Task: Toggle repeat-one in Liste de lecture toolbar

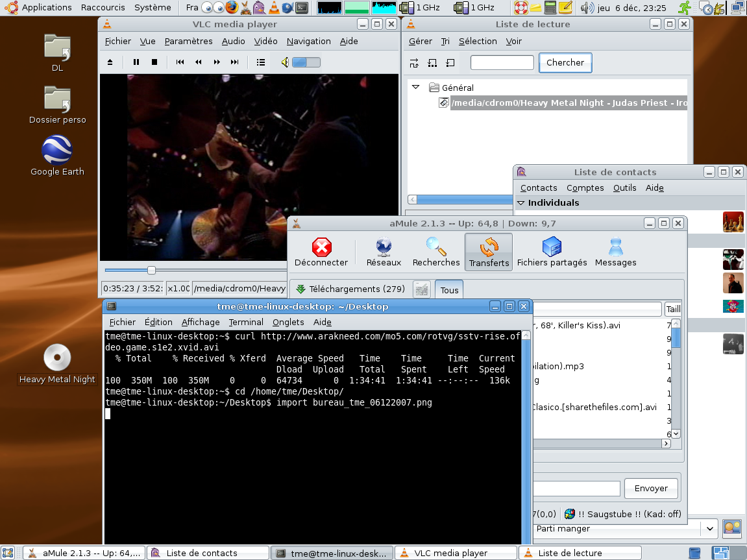Action: (450, 63)
